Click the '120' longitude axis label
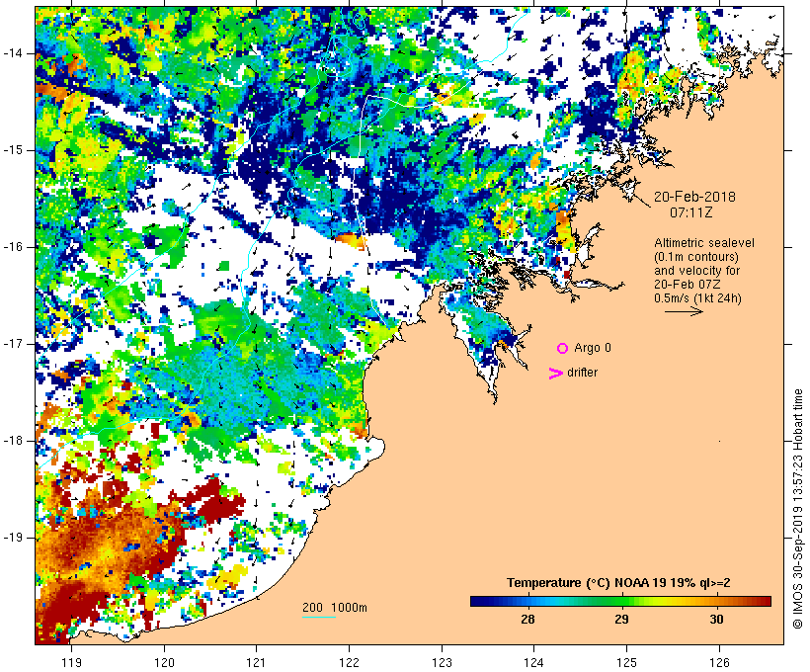Screen dimensions: 810x672 pyautogui.click(x=164, y=663)
